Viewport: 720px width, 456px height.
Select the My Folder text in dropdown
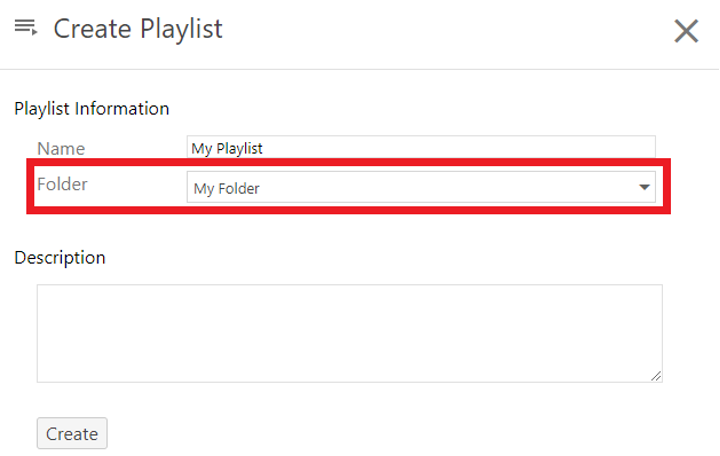click(226, 188)
